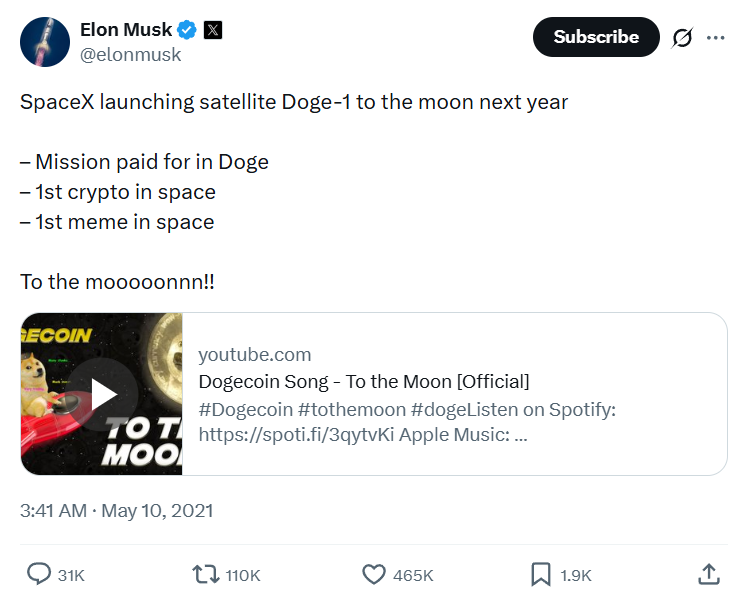Open the three-dot more options menu
The image size is (746, 598).
point(715,38)
